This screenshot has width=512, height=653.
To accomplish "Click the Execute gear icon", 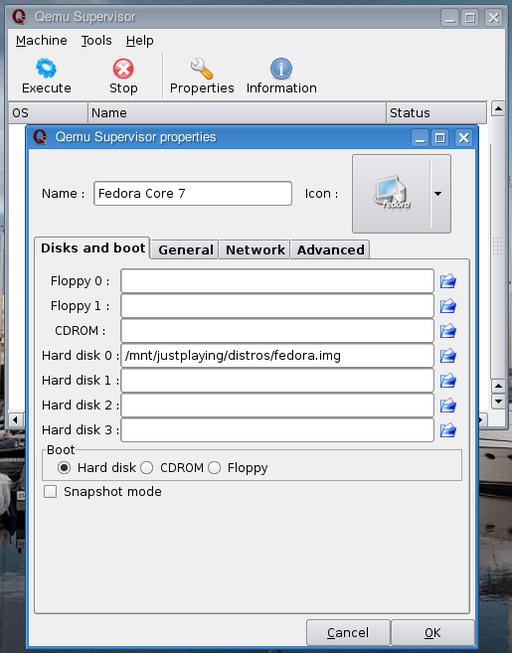I will [46, 68].
